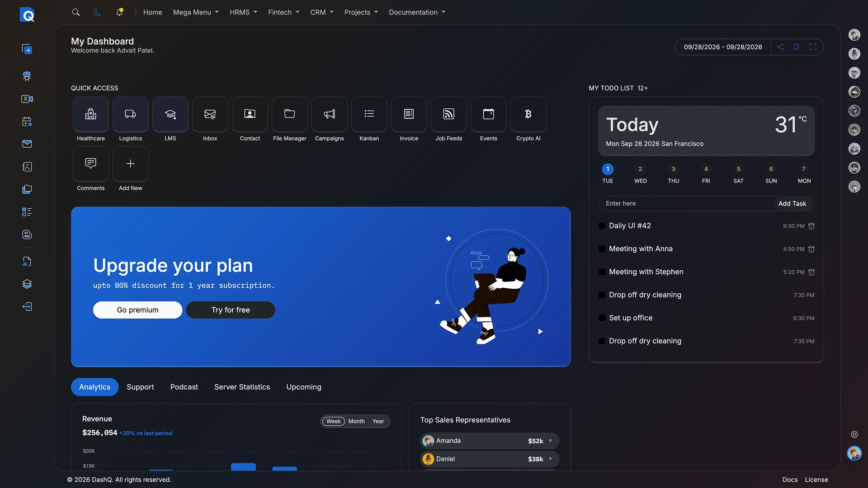
Task: Expand the Fintech dropdown menu
Action: point(283,12)
